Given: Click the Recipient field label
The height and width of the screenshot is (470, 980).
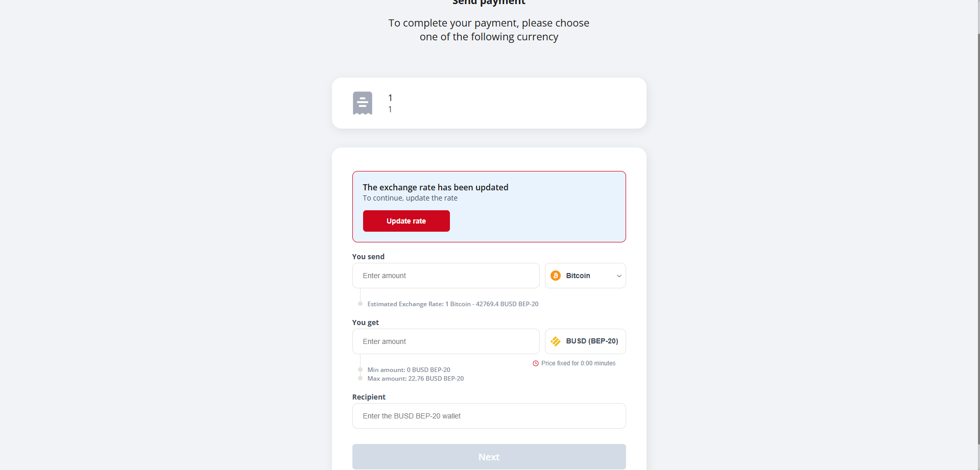Looking at the screenshot, I should point(369,397).
